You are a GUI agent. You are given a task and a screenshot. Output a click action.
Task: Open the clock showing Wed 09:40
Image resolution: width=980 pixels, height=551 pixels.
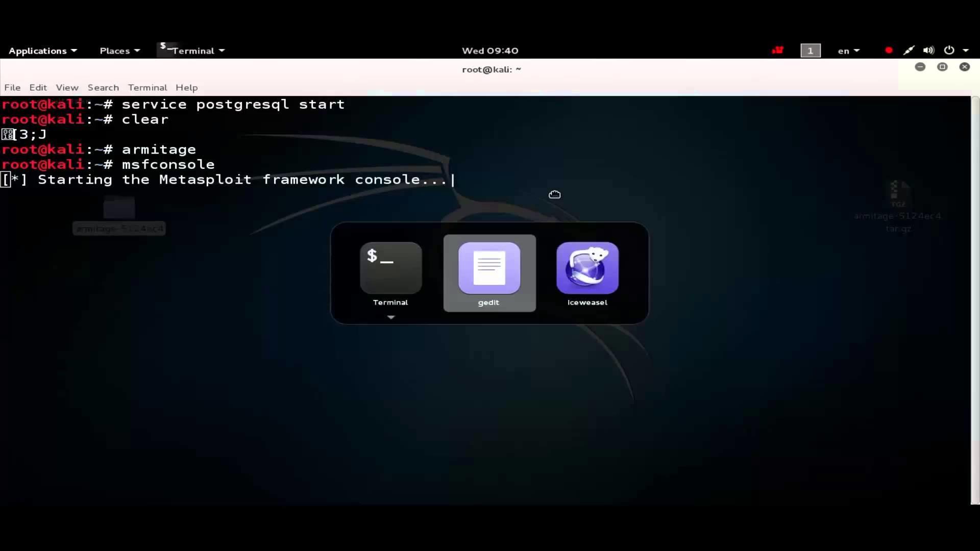(x=490, y=51)
